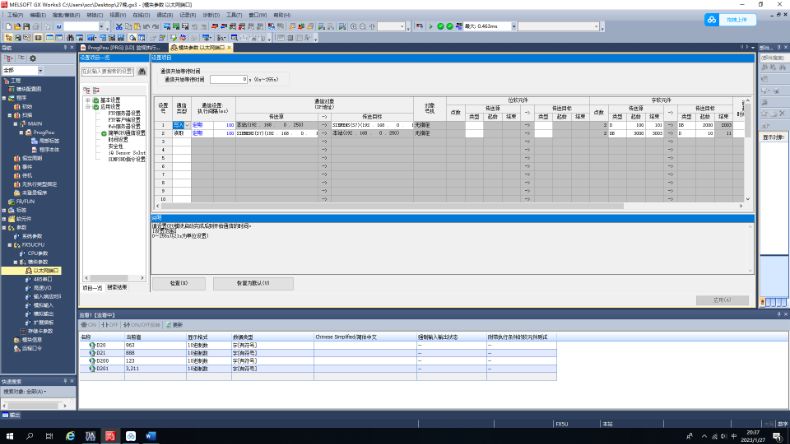Select the D201 row with value 3,211
Screen dimensions: 790x444
[318, 368]
